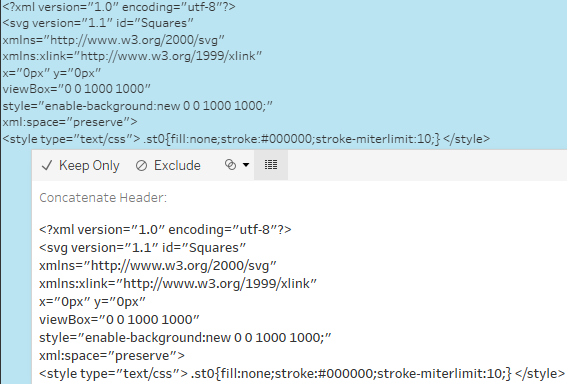This screenshot has width=567, height=384.
Task: Click the Exclude circle-slash icon
Action: click(141, 166)
